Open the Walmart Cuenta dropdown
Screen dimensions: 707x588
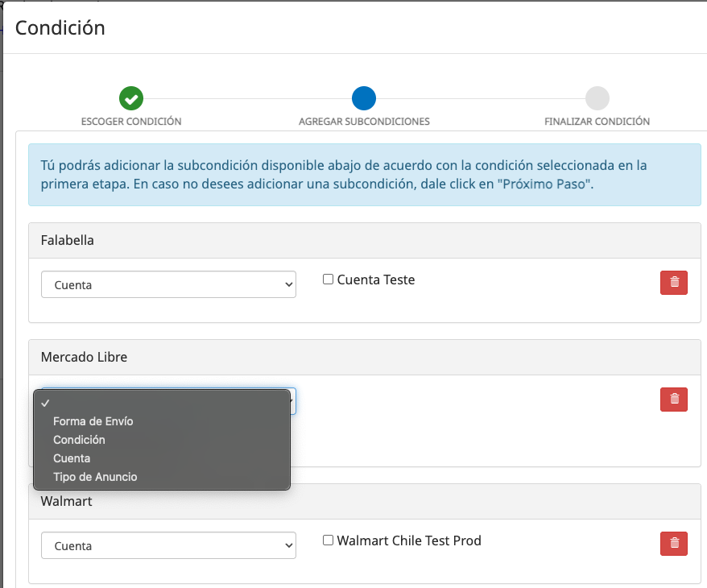click(x=168, y=545)
